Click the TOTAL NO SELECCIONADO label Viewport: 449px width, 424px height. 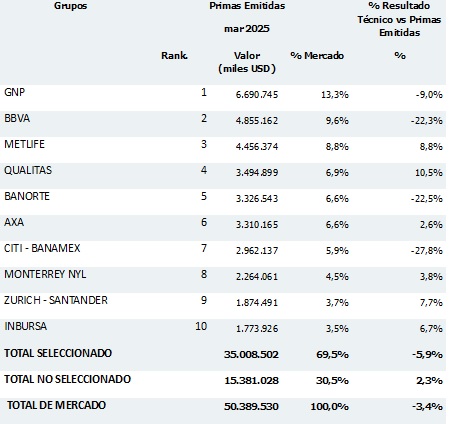click(x=67, y=379)
